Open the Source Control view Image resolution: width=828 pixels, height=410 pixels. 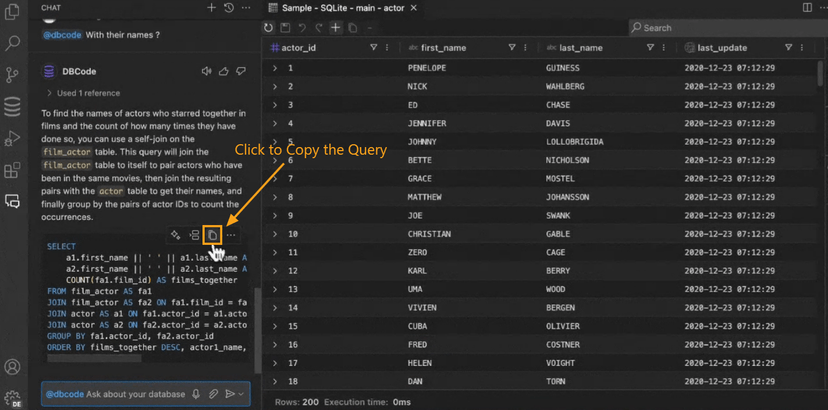point(12,75)
